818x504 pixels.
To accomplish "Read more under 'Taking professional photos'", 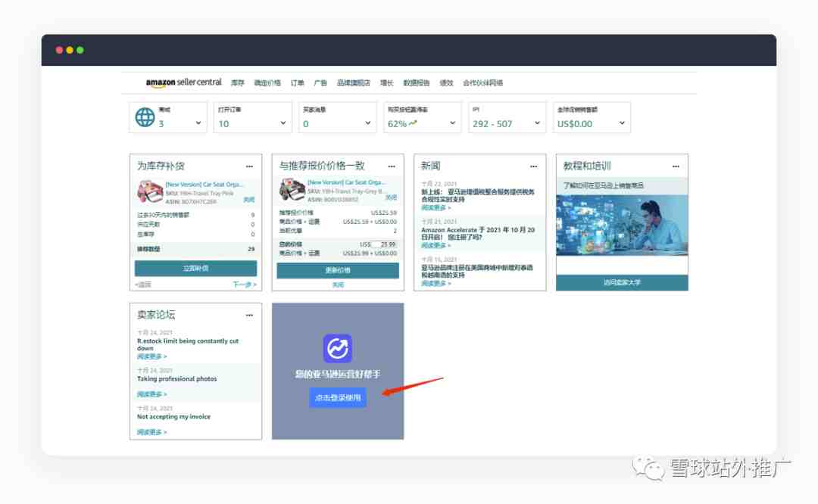I will 151,394.
